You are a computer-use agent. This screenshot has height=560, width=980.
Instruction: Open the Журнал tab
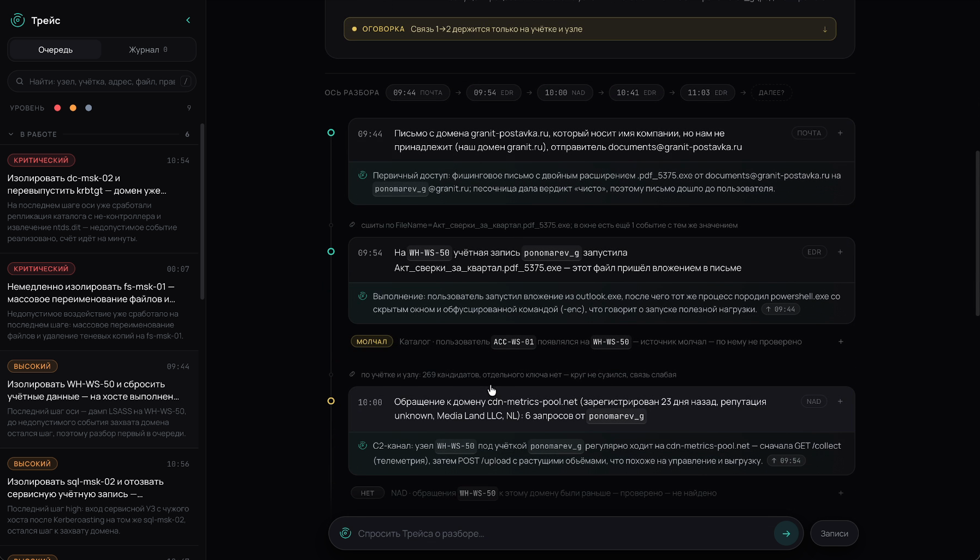[x=148, y=50]
